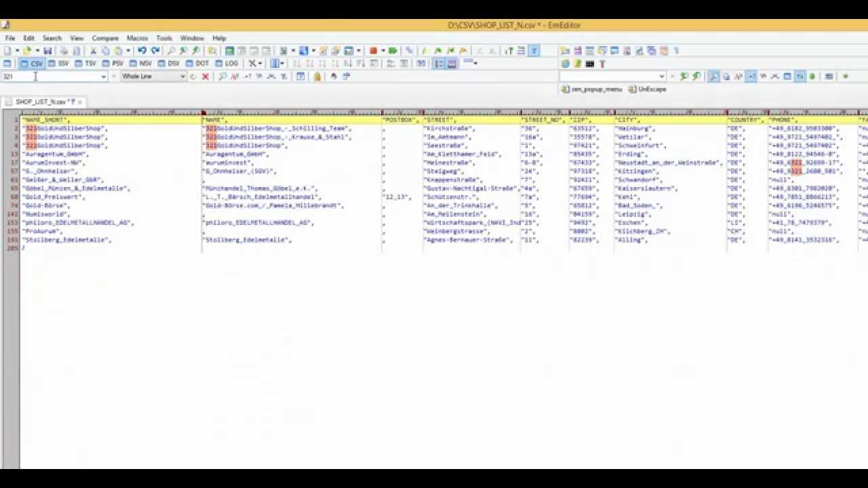Open the Edit menu

28,38
